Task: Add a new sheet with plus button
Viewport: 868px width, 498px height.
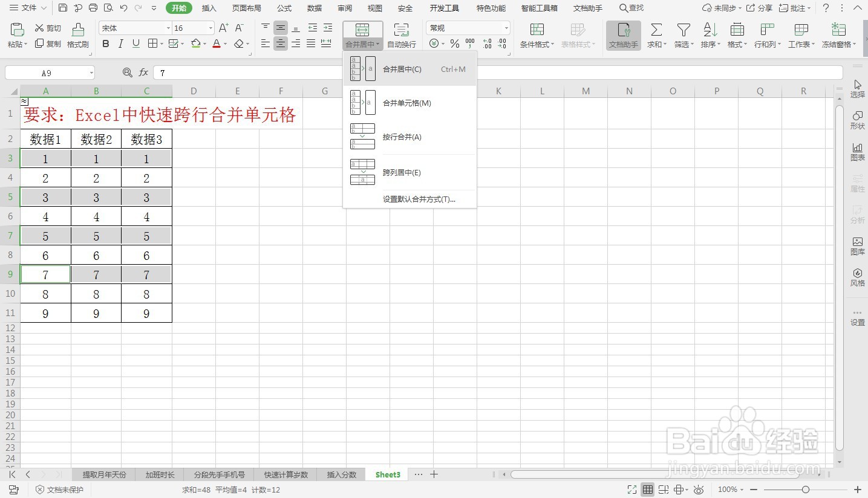Action: click(x=434, y=474)
